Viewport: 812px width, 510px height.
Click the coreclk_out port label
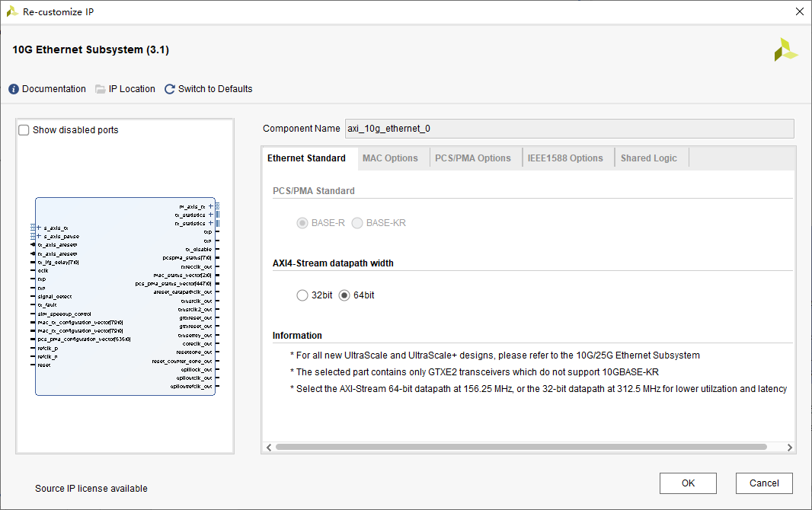197,344
